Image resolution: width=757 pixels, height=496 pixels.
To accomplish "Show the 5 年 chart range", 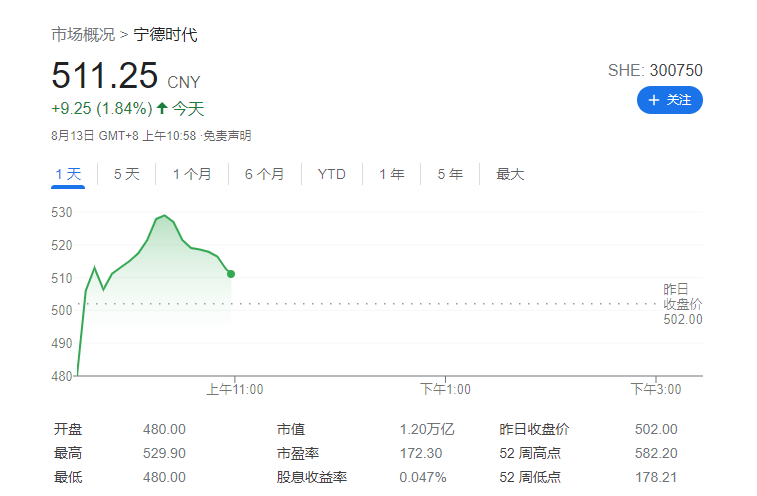I will [x=450, y=174].
